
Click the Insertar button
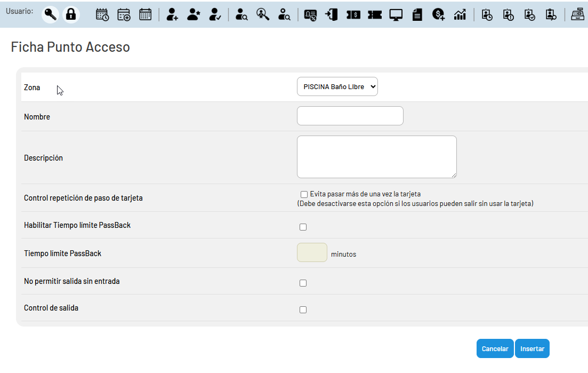point(532,348)
